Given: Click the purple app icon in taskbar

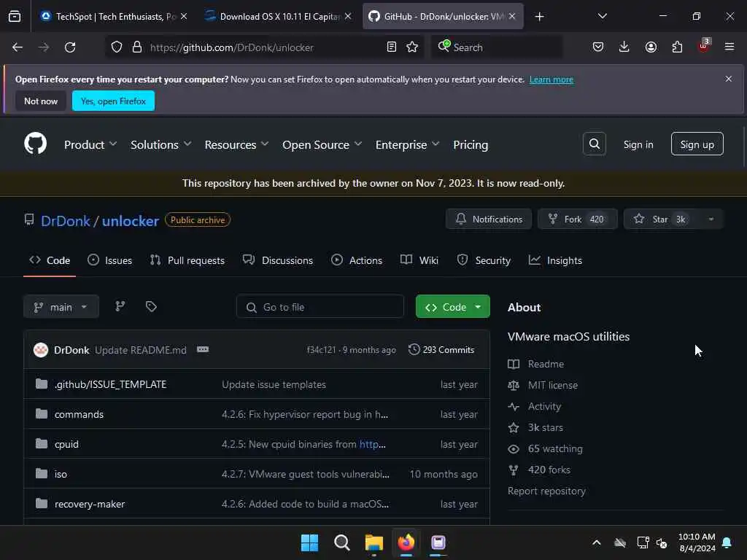Looking at the screenshot, I should coord(438,542).
